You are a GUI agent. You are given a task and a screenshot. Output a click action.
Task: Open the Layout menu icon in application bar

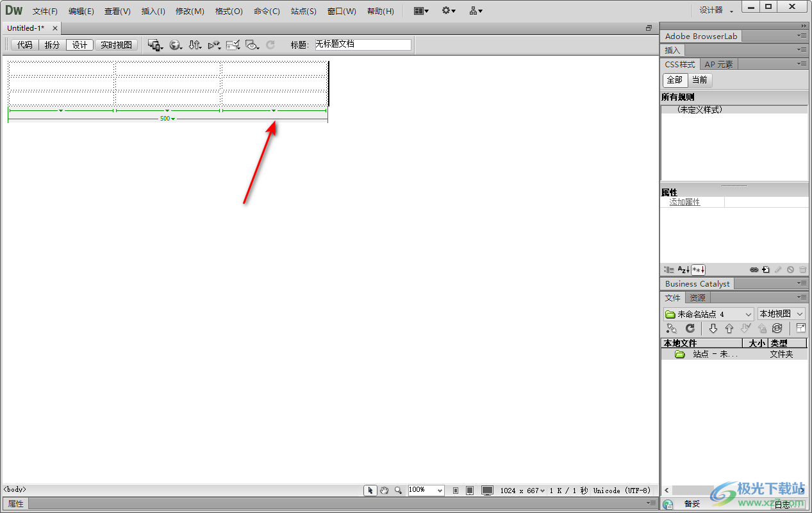pos(421,11)
